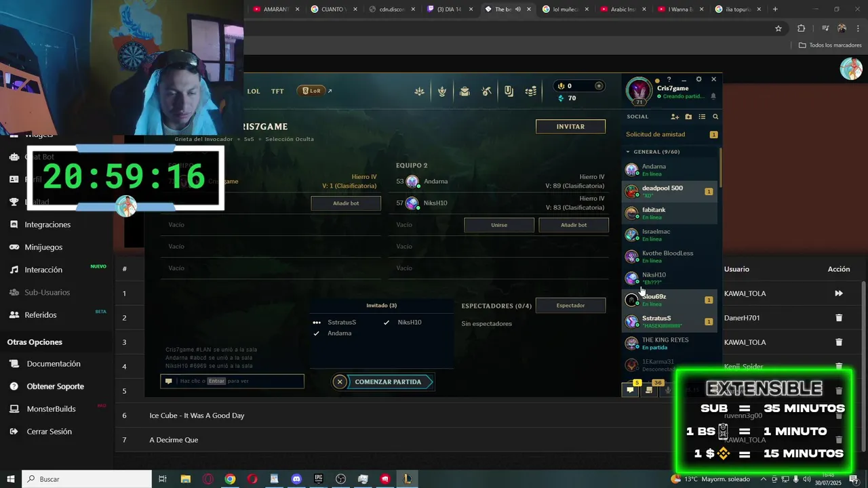
Task: Click the Espectador button
Action: 570,305
